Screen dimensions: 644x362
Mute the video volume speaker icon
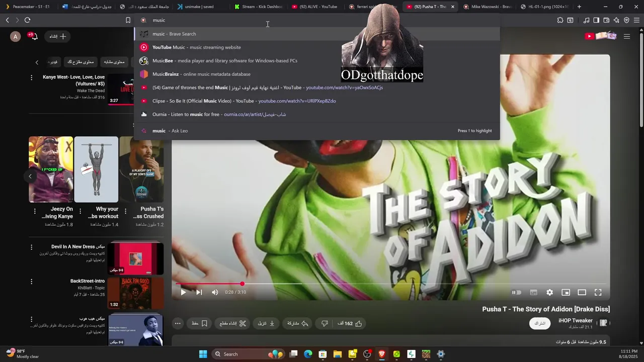215,292
